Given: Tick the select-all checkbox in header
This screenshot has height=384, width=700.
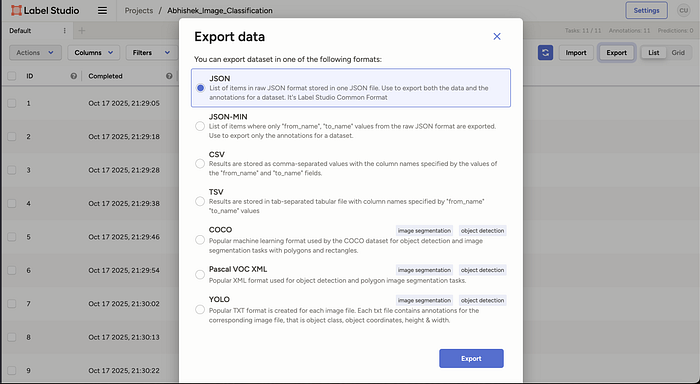Looking at the screenshot, I should [12, 76].
